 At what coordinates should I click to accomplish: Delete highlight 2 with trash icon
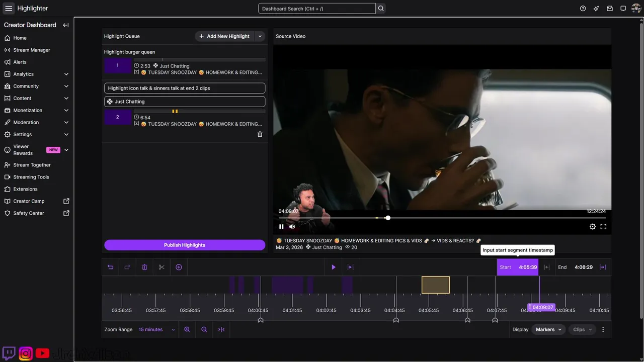point(260,134)
